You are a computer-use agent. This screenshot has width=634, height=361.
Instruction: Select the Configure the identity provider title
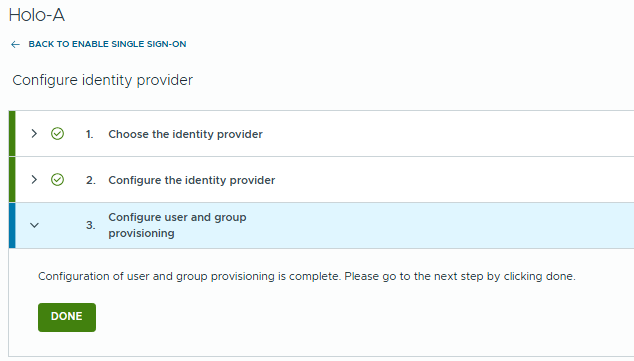point(192,180)
